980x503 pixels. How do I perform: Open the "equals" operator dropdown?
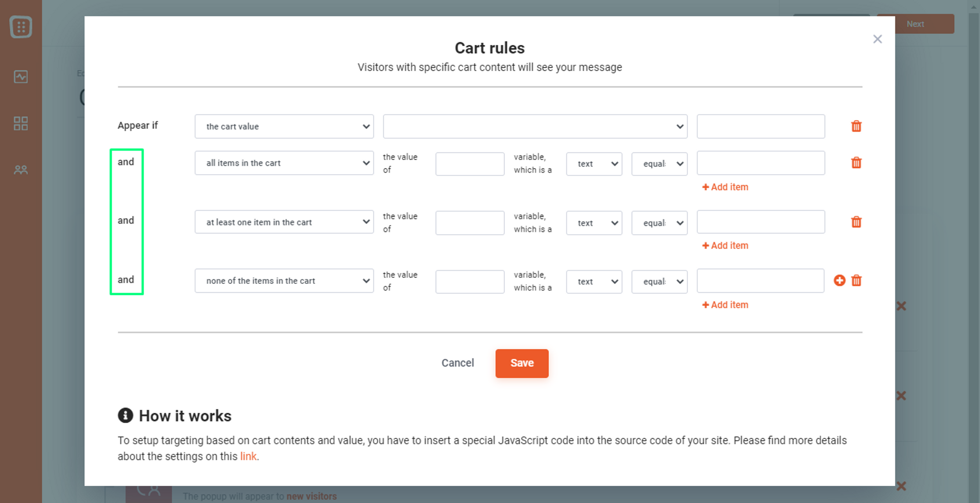coord(659,164)
